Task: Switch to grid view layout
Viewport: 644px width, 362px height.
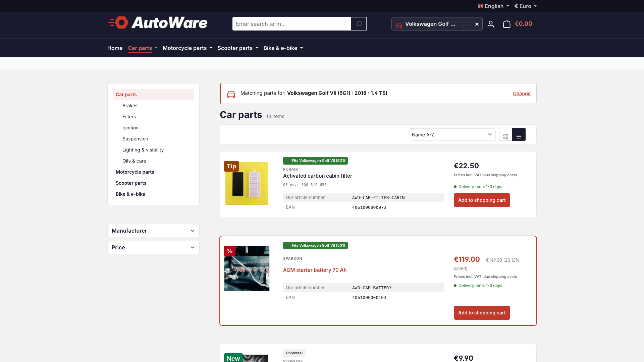Action: tap(505, 135)
